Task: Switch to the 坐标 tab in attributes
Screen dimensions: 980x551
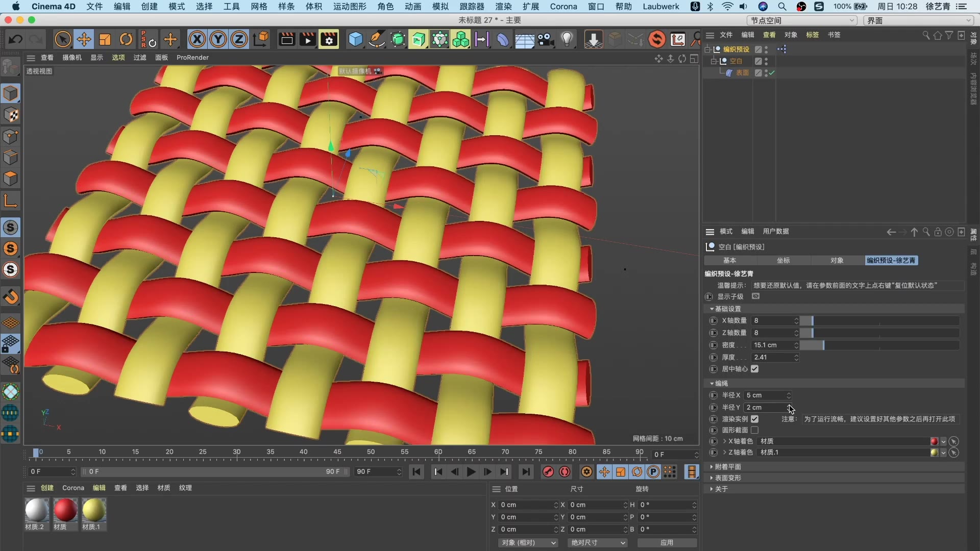Action: pyautogui.click(x=783, y=260)
